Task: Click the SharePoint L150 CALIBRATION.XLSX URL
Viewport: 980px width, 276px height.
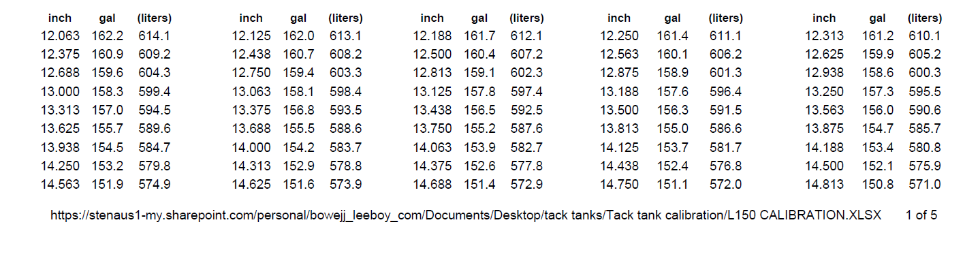Action: tap(466, 215)
